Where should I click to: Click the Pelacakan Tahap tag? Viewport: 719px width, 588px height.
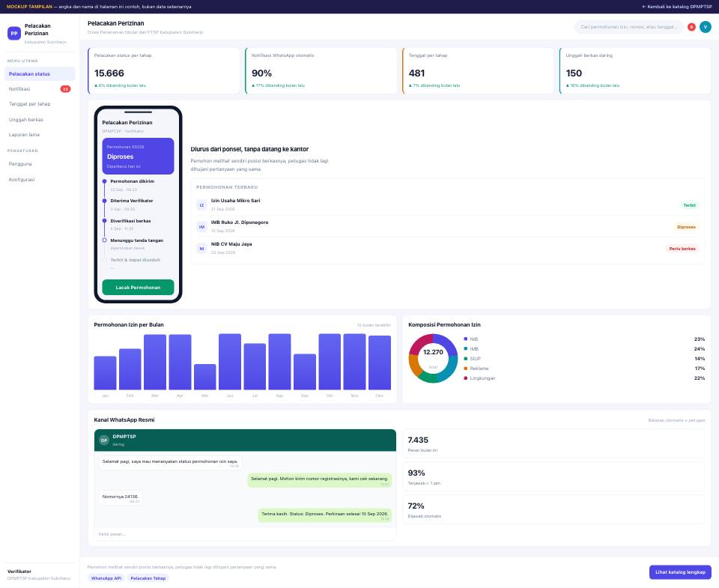coord(148,578)
